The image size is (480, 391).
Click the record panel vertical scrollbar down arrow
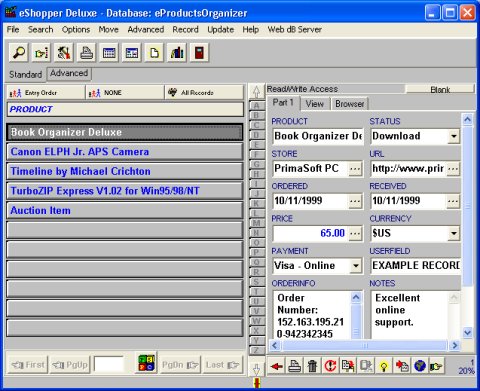[467, 332]
